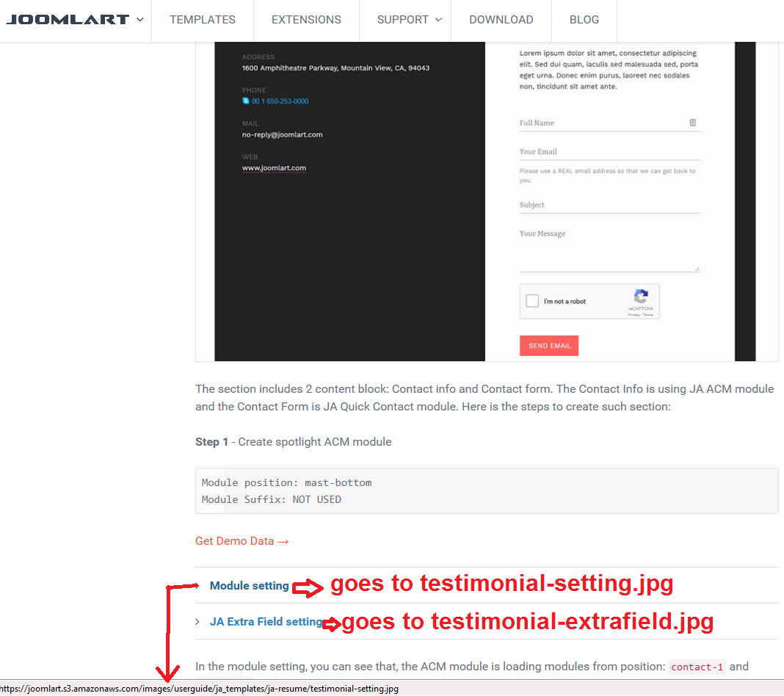Screen dimensions: 784x696
Task: Expand the Support menu
Action: (x=410, y=20)
